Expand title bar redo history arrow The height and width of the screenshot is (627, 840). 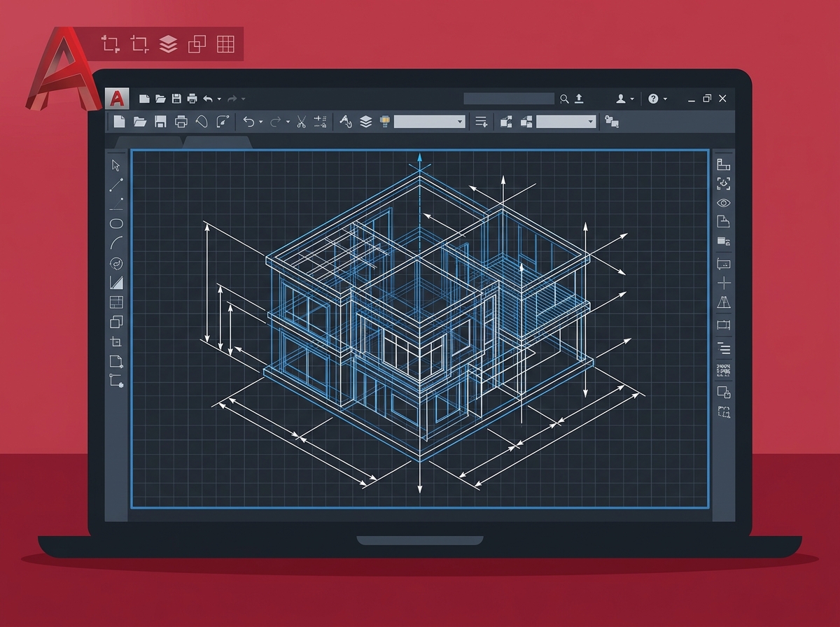(243, 99)
